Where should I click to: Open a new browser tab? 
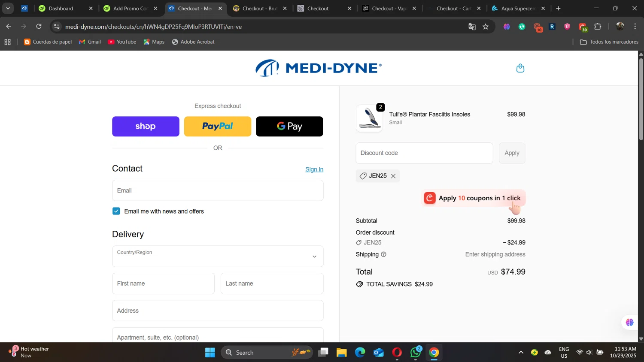[x=558, y=9]
